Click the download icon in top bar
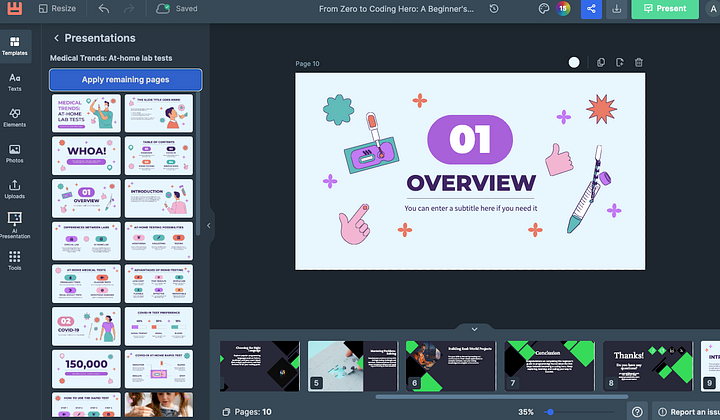Viewport: 720px width, 420px height. pos(617,8)
